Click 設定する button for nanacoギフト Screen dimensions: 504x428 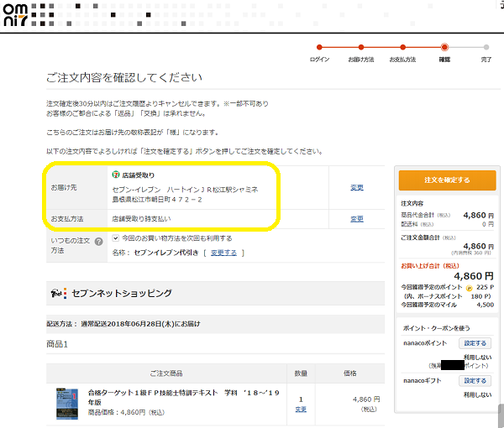pos(475,381)
